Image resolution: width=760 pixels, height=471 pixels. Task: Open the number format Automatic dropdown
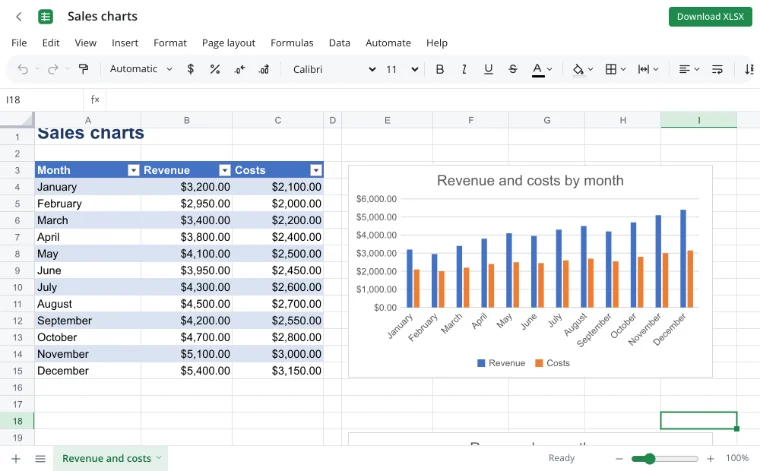141,69
